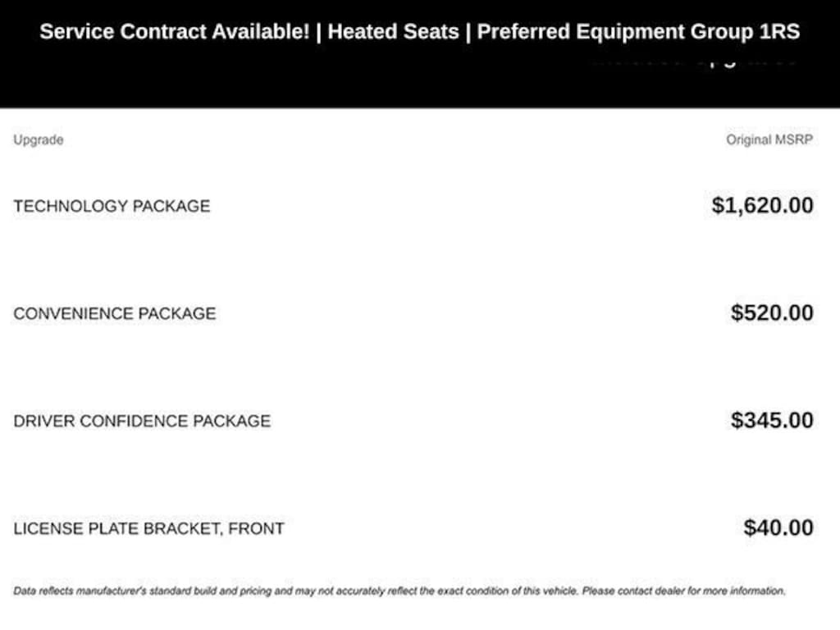Click the first pipe separator after "Available!"

pos(318,32)
